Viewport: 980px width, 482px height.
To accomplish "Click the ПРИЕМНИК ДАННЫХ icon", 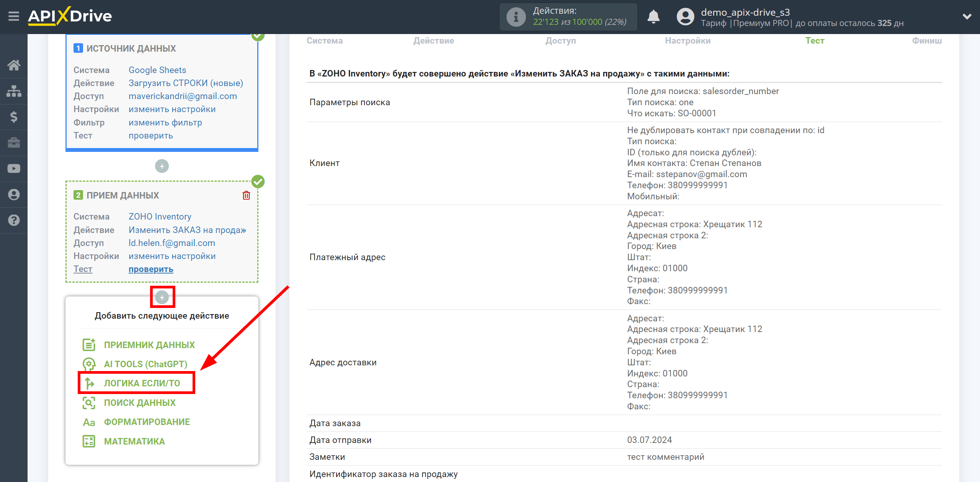I will [89, 345].
